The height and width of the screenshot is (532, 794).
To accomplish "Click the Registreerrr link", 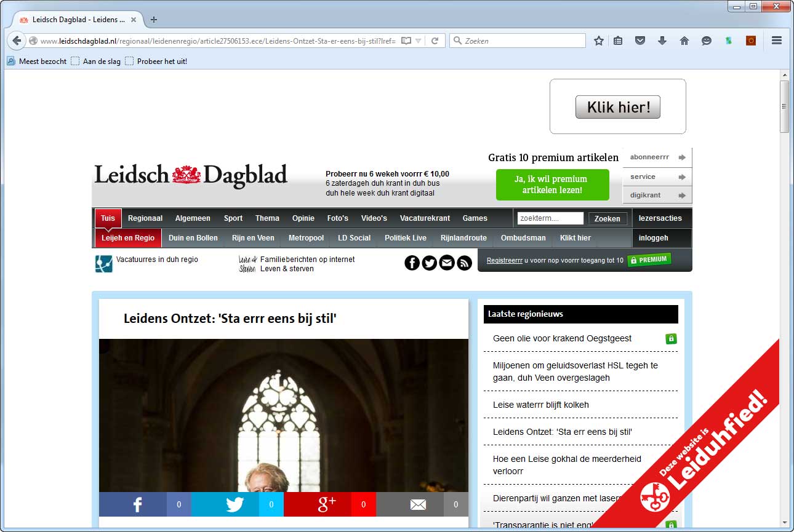I will (505, 261).
